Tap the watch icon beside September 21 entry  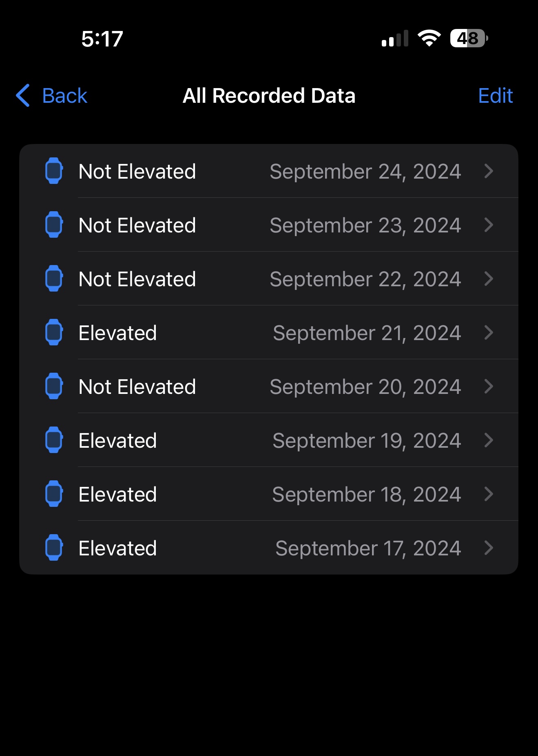[x=54, y=332]
